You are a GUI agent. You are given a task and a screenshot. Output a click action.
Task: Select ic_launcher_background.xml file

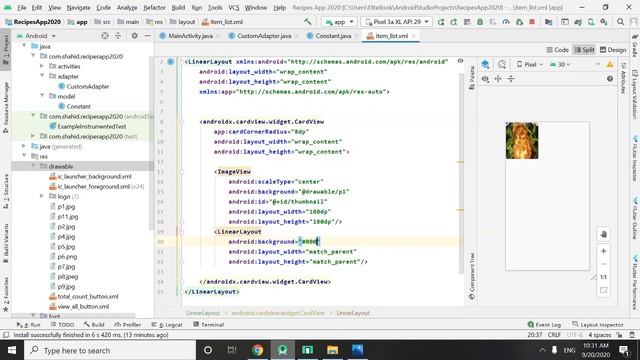(x=94, y=176)
